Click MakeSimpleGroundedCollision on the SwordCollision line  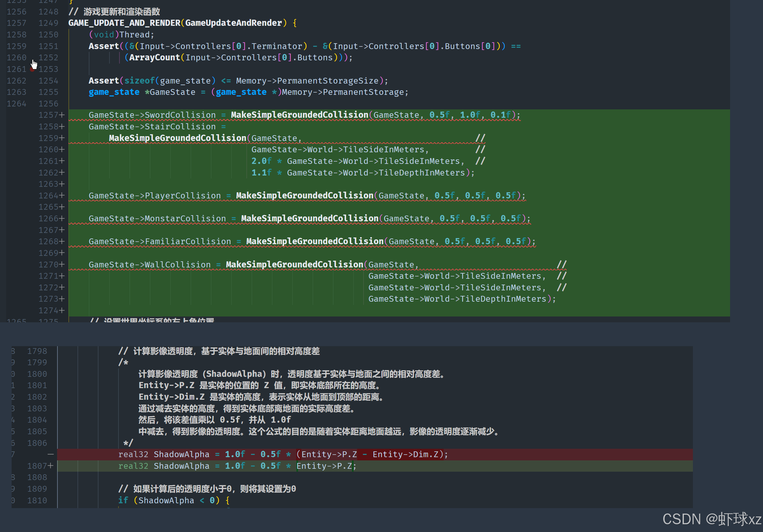click(x=300, y=115)
